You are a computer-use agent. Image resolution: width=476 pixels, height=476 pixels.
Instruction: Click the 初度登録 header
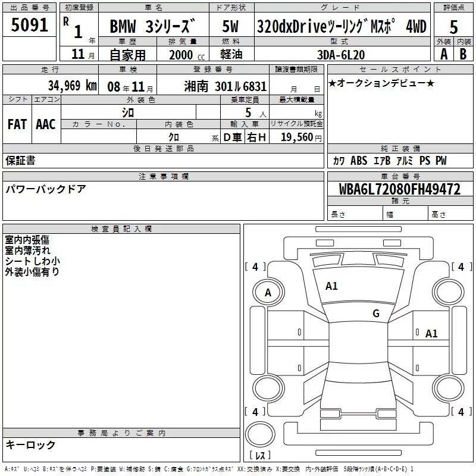[79, 8]
